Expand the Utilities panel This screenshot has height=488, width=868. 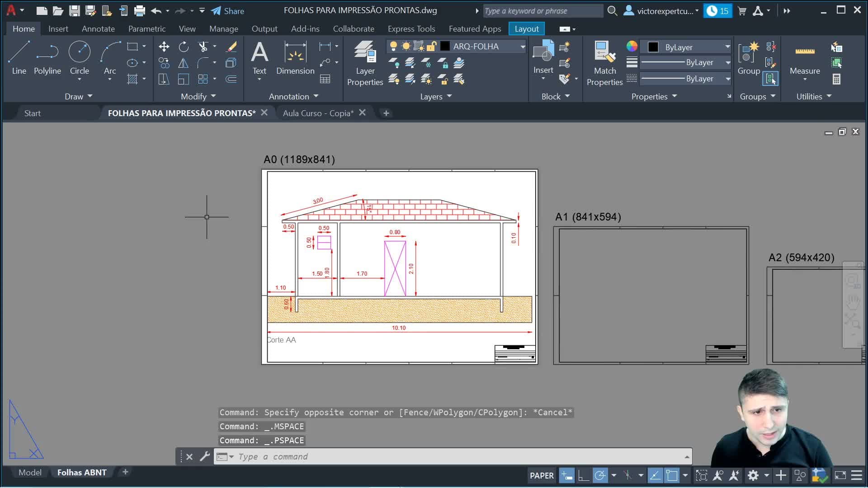pos(813,96)
